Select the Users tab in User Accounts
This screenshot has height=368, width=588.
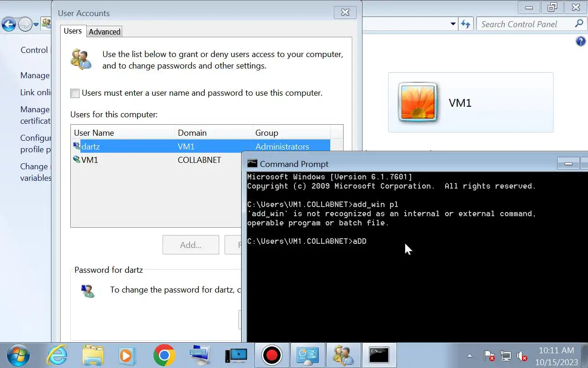pyautogui.click(x=73, y=31)
